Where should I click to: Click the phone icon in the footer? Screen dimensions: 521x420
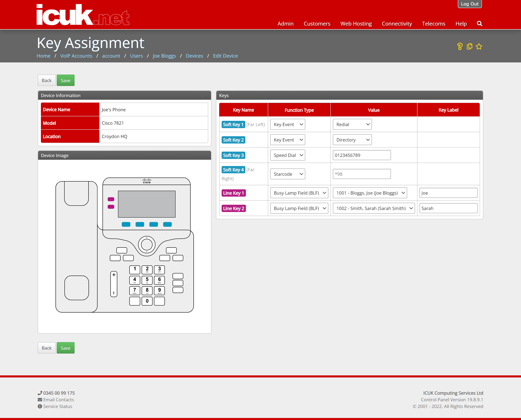pyautogui.click(x=40, y=393)
